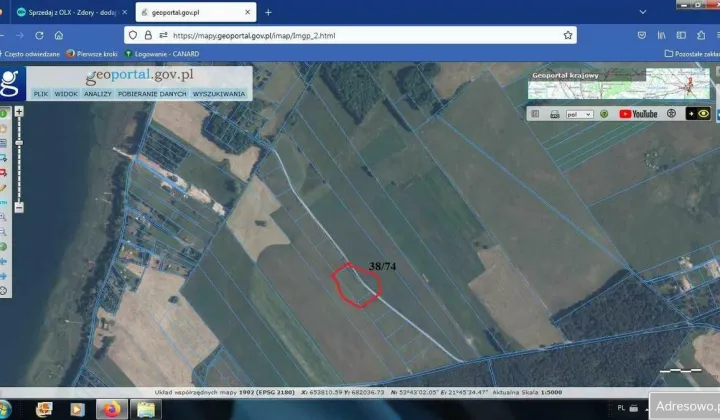Bookmark the page with the star icon
720x420 pixels.
[568, 35]
